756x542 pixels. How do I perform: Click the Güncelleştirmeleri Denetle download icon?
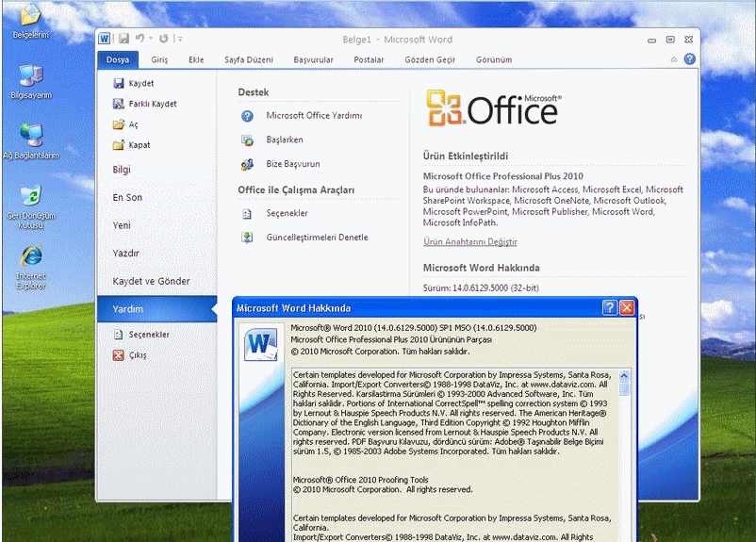[x=247, y=238]
